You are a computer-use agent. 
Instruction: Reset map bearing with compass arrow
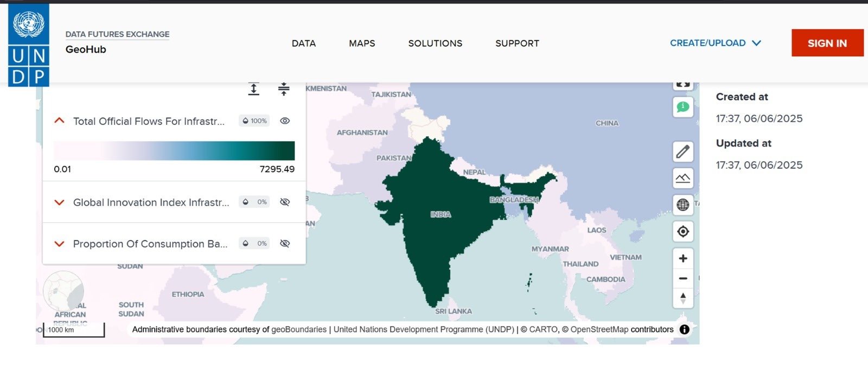683,298
